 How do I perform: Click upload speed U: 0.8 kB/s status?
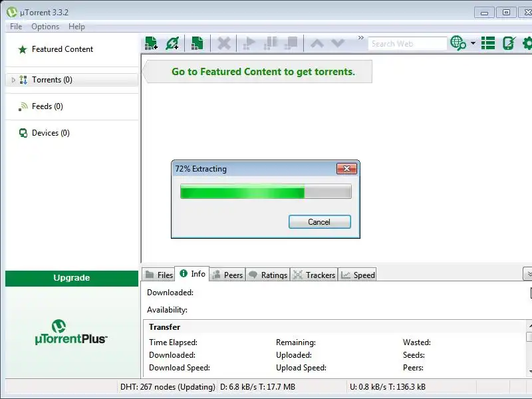388,387
